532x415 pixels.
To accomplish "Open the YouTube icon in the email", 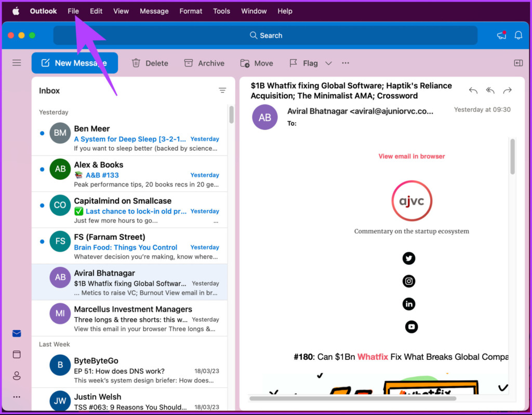I will click(x=411, y=327).
